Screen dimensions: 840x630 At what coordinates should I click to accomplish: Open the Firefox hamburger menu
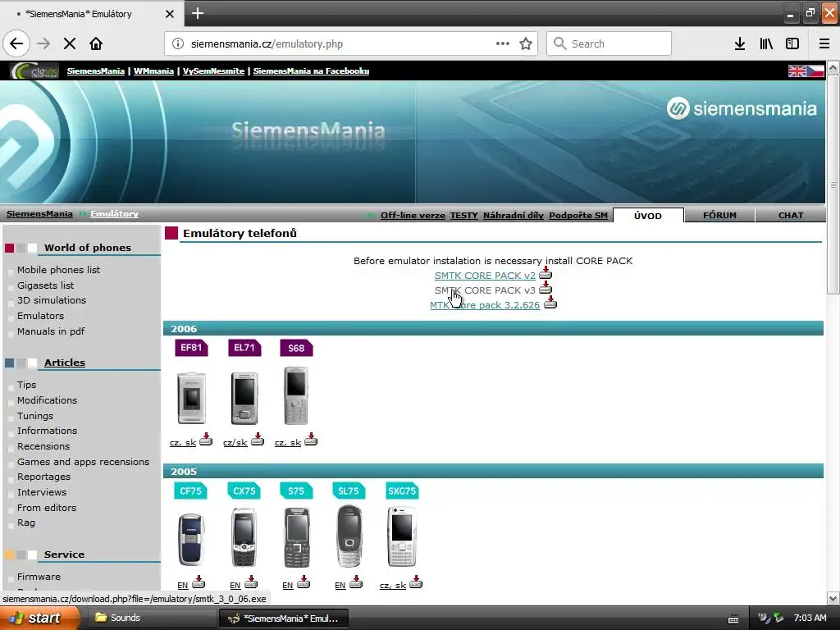pyautogui.click(x=824, y=44)
